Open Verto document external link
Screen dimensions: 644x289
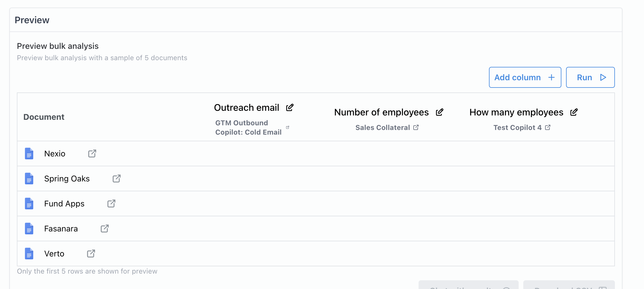tap(91, 254)
